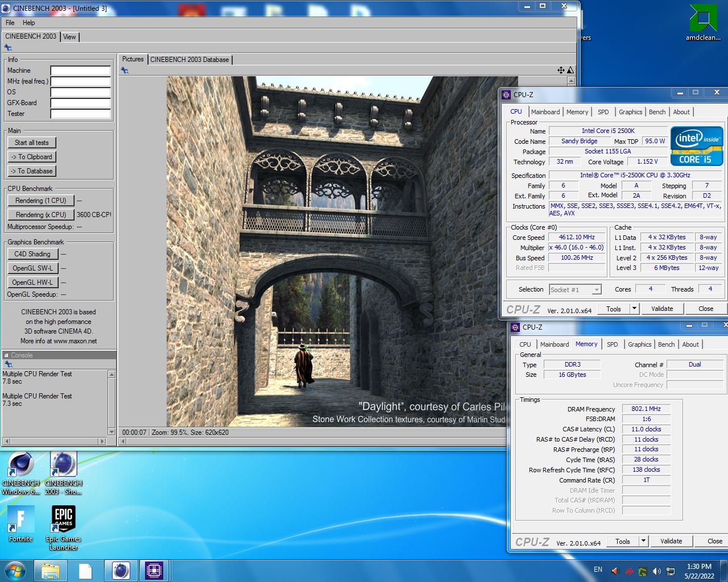Click the Tester input field
This screenshot has height=582, width=728.
80,114
